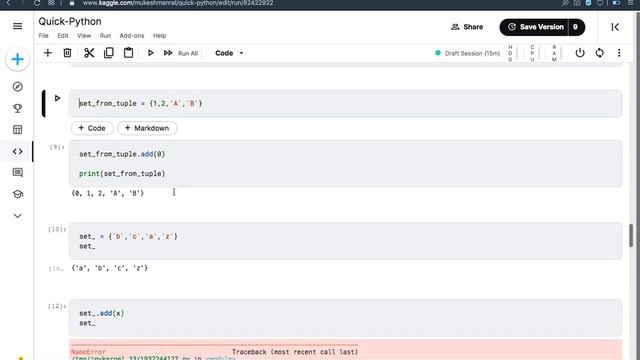Click the Draft Session status indicator
This screenshot has width=640, height=360.
[467, 53]
